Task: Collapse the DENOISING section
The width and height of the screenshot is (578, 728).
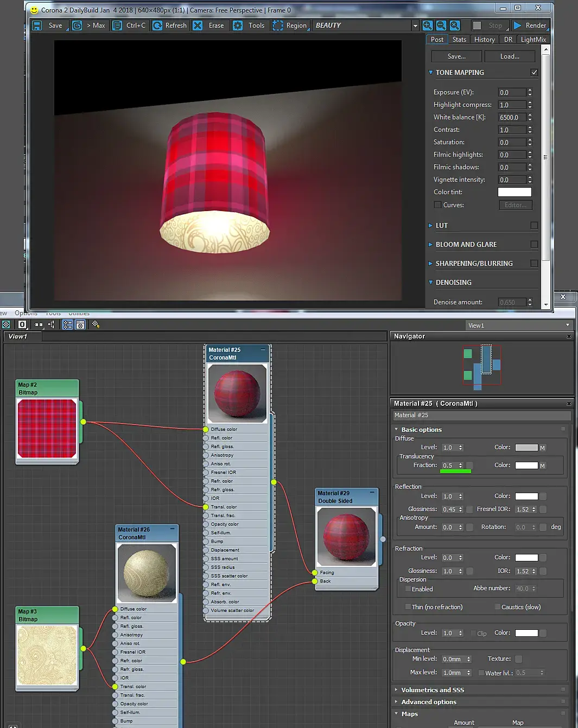Action: tap(431, 282)
